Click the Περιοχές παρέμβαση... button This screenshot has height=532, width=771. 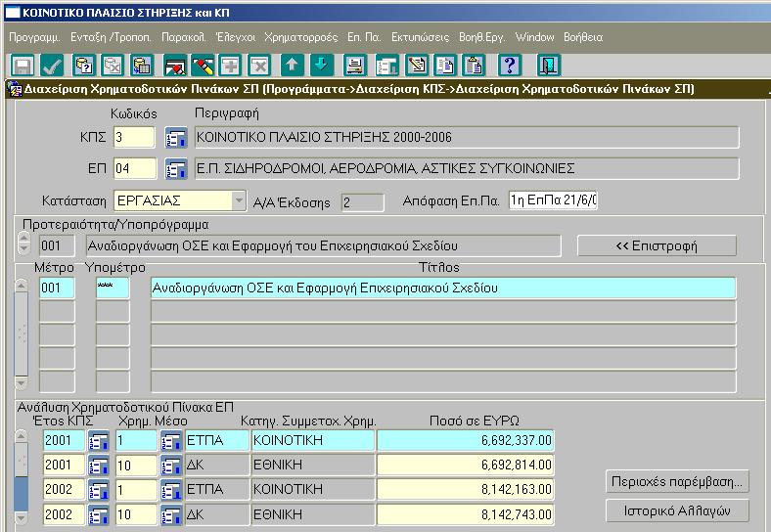click(x=677, y=481)
